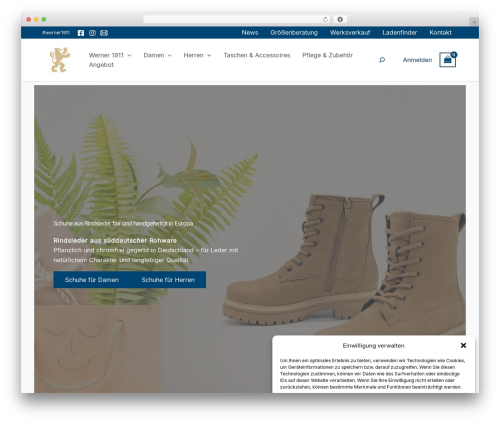The height and width of the screenshot is (423, 500).
Task: Open Taschen & Accessoires menu item
Action: tap(257, 55)
